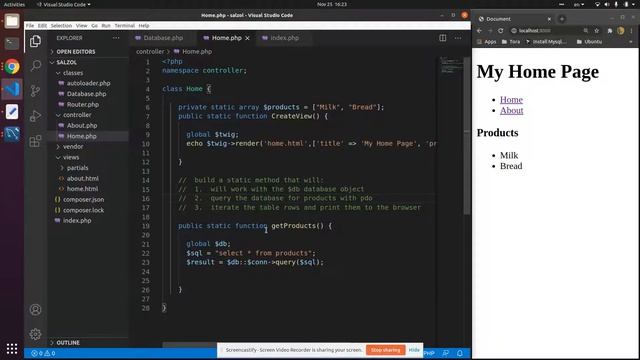Go back in the Chrome browser
Screen dimensions: 640x360
tap(480, 31)
